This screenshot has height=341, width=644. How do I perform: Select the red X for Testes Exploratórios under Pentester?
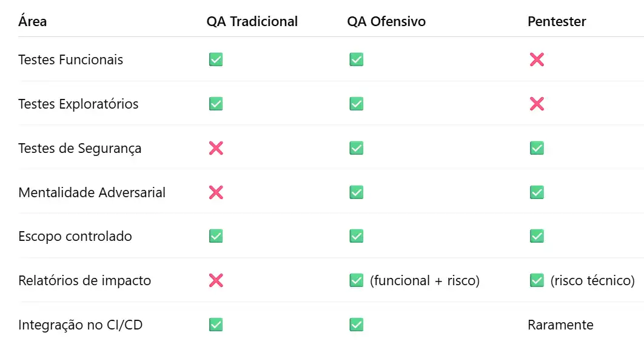click(537, 104)
